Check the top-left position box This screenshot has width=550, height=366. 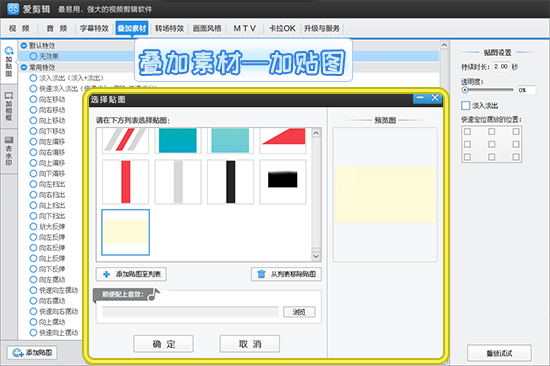coord(467,132)
